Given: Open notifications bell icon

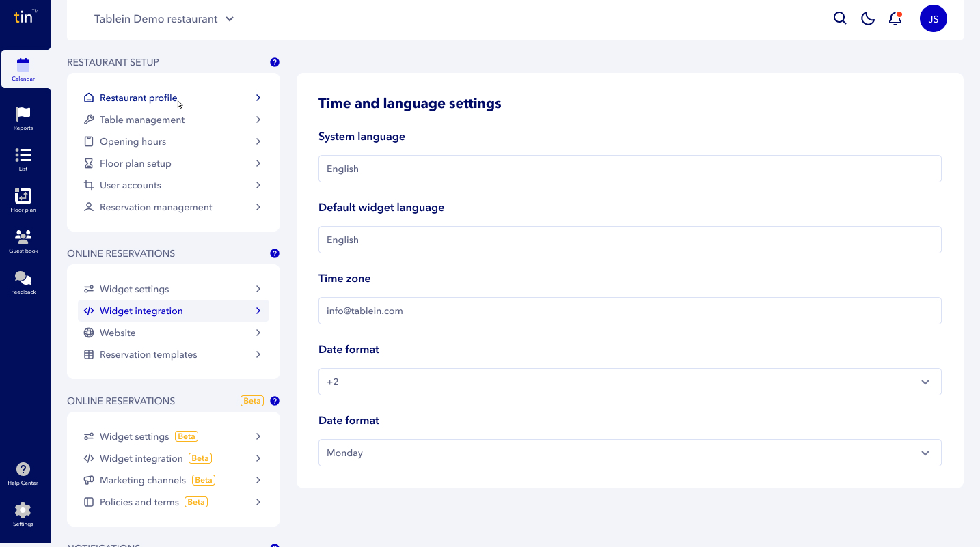Looking at the screenshot, I should point(895,18).
